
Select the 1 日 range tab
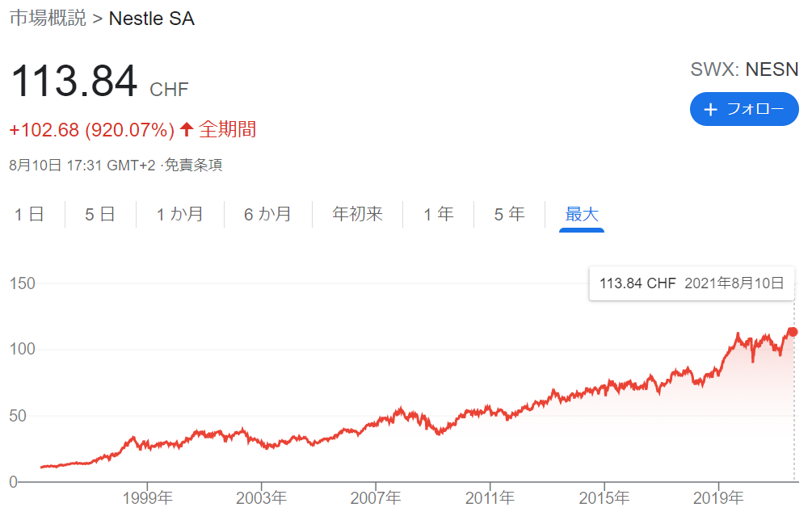click(30, 214)
